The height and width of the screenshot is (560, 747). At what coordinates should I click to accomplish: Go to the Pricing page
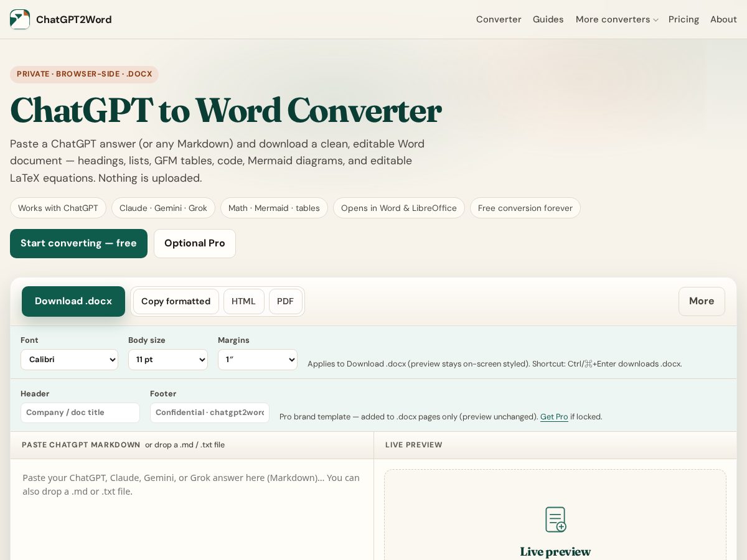pyautogui.click(x=684, y=19)
